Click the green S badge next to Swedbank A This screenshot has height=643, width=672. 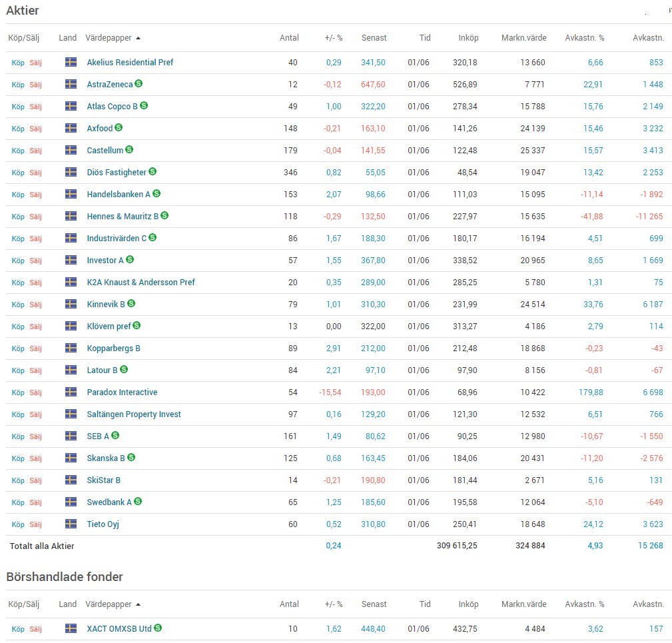[138, 502]
